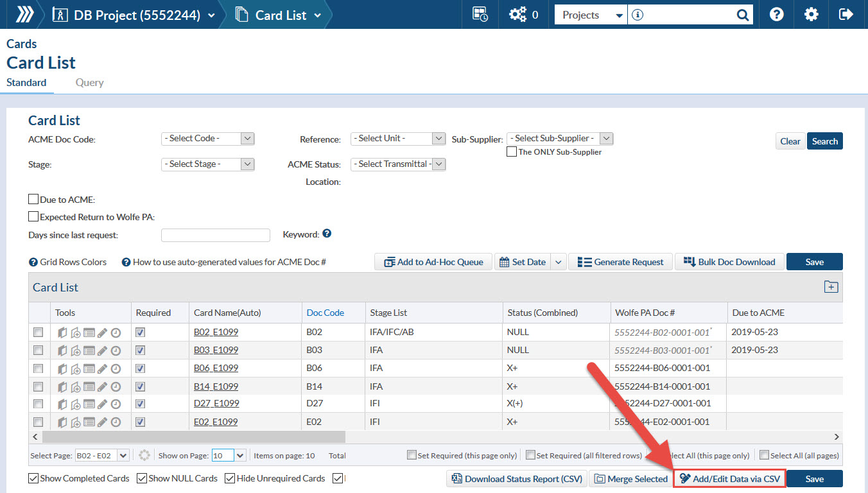Screen dimensions: 868x493
Task: Click the horizontal scrollbar of the grid
Action: coord(194,437)
